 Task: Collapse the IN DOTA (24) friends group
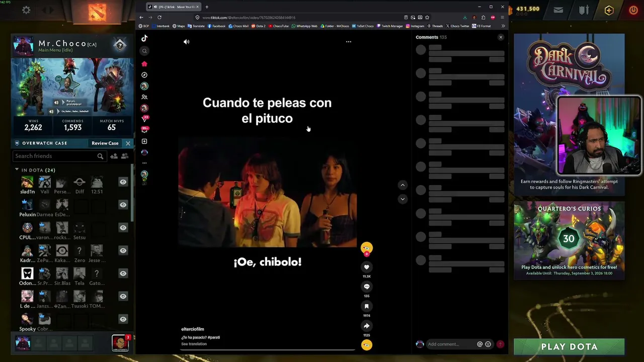[x=17, y=170]
